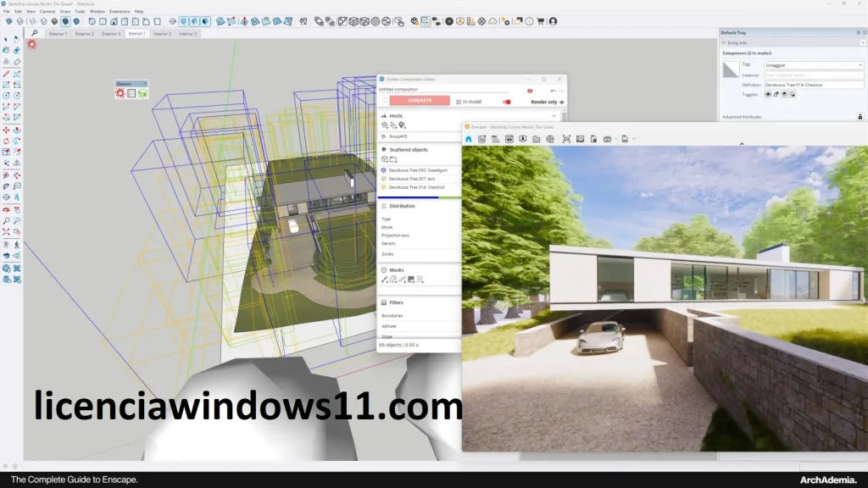This screenshot has width=868, height=488.
Task: Toggle the Render only switch in Skatter
Action: [x=506, y=102]
